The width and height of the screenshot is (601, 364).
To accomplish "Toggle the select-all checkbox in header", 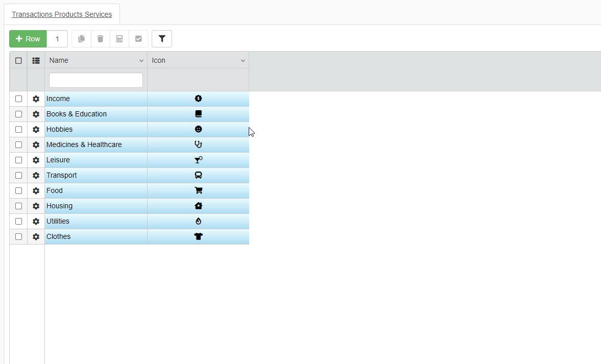I will pos(18,60).
